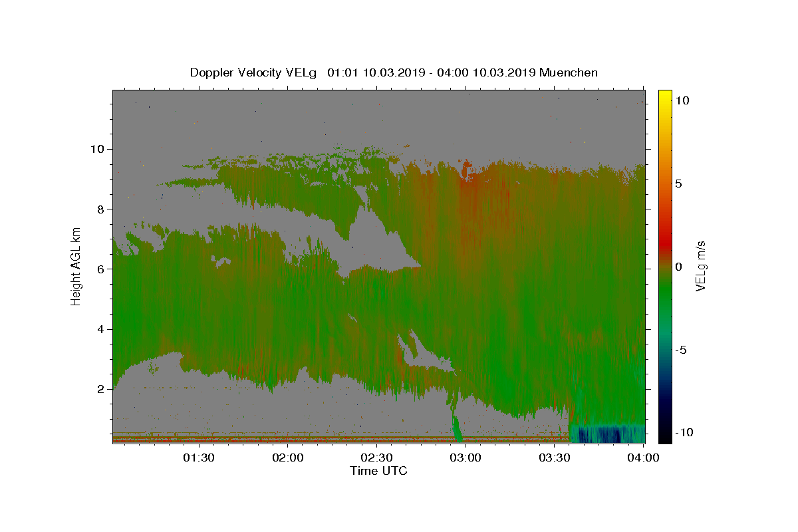Click the dark blue strong-downdraft patch near 03:45
Screen dimensions: 798x532
click(x=599, y=435)
